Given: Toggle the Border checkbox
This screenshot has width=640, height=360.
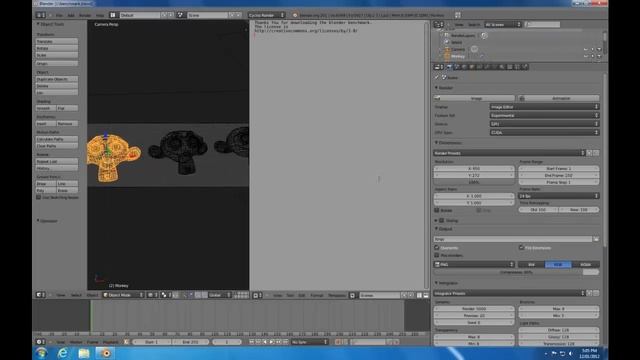Looking at the screenshot, I should (x=437, y=211).
